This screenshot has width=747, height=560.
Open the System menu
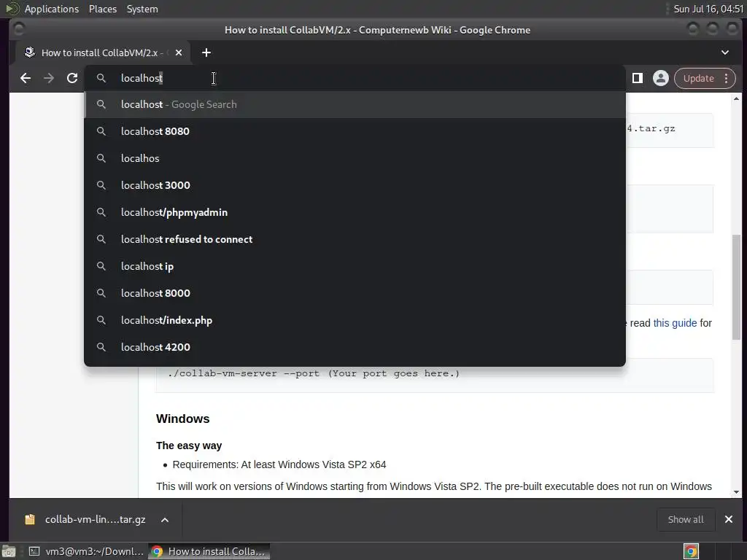click(142, 9)
